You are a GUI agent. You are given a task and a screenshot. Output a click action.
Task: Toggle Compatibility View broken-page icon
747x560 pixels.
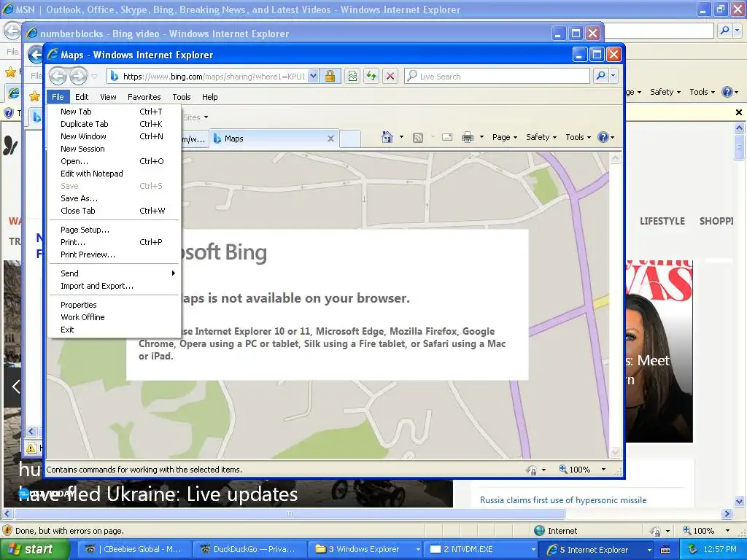tap(352, 76)
